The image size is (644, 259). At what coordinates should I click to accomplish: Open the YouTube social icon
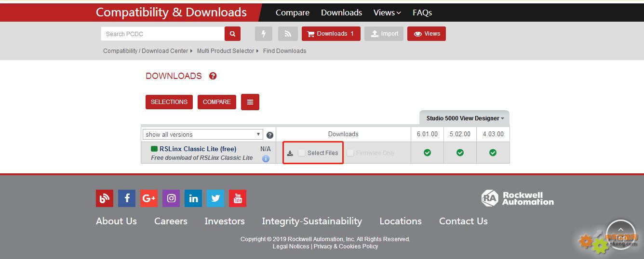pyautogui.click(x=238, y=198)
